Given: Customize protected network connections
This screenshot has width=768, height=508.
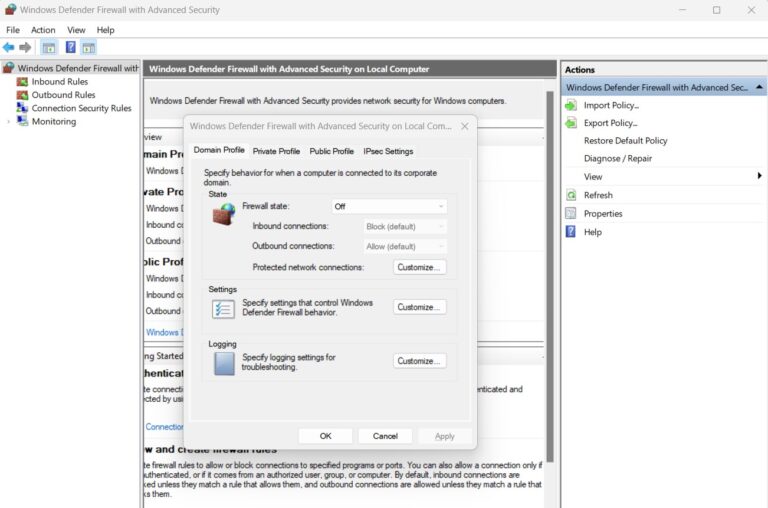Looking at the screenshot, I should [x=419, y=267].
